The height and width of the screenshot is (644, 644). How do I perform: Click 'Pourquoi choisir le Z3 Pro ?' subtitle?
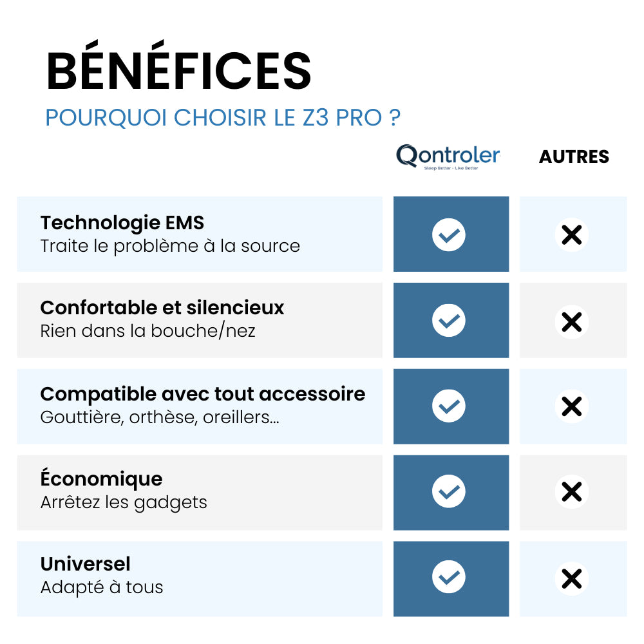[223, 118]
